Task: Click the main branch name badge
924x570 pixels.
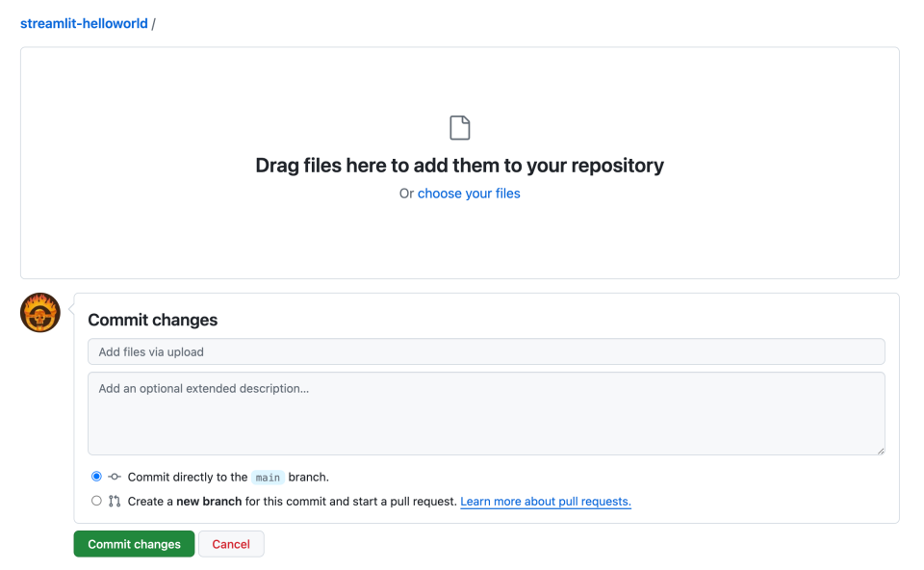Action: pyautogui.click(x=268, y=478)
